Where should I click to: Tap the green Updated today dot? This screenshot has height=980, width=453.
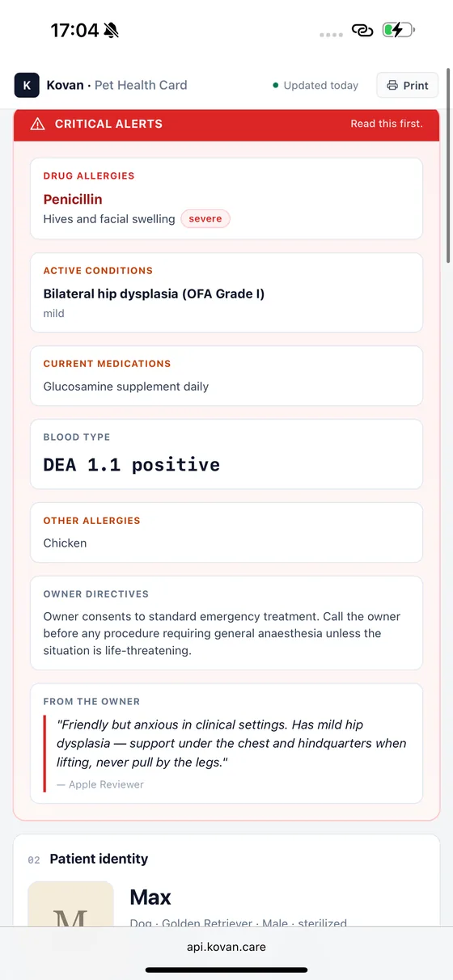point(276,85)
